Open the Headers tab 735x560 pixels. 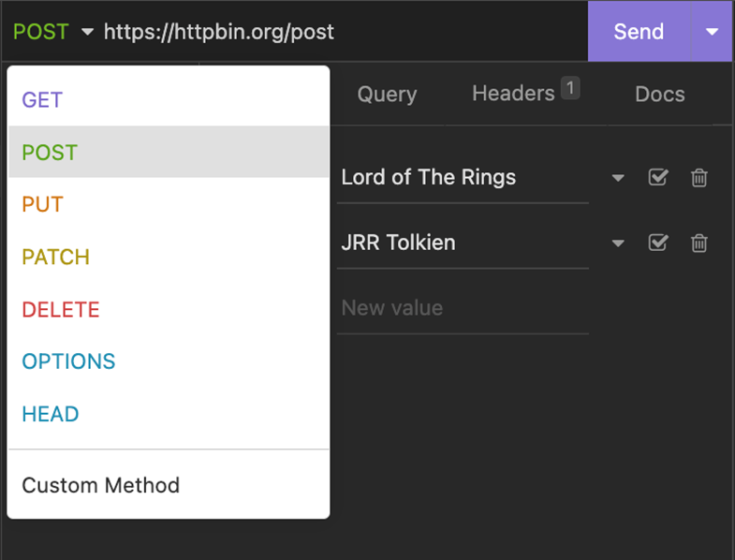click(514, 94)
